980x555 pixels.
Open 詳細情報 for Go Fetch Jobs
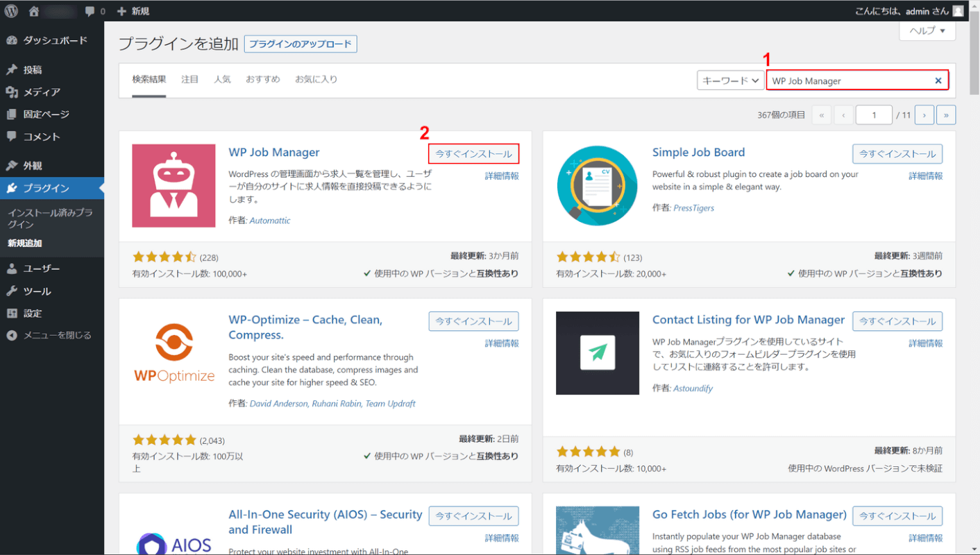926,538
